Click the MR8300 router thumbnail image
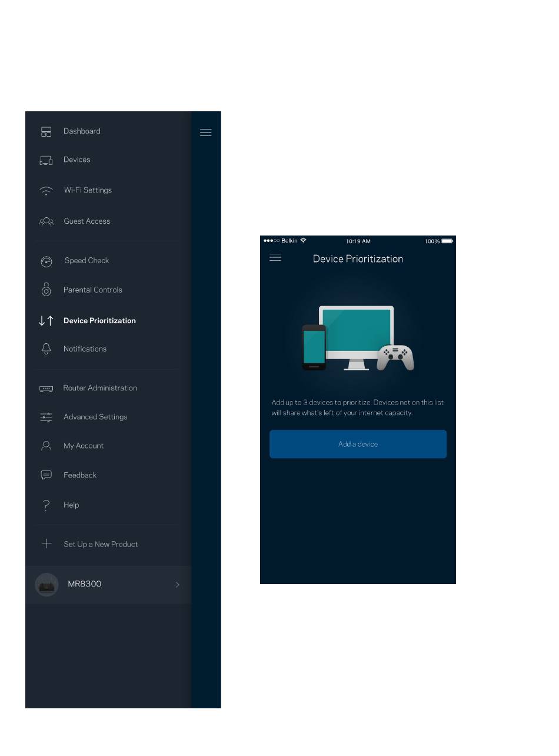This screenshot has height=756, width=559. pyautogui.click(x=46, y=585)
